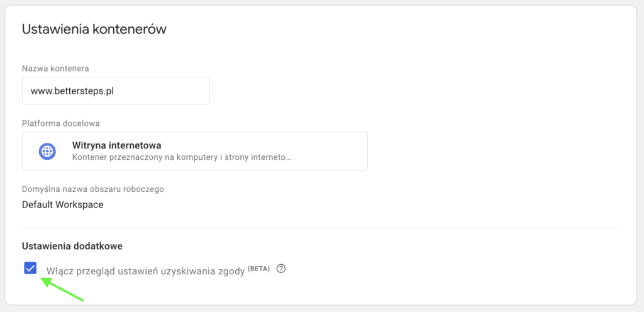Click the Platforma docelowa label
This screenshot has height=312, width=644.
[x=61, y=123]
